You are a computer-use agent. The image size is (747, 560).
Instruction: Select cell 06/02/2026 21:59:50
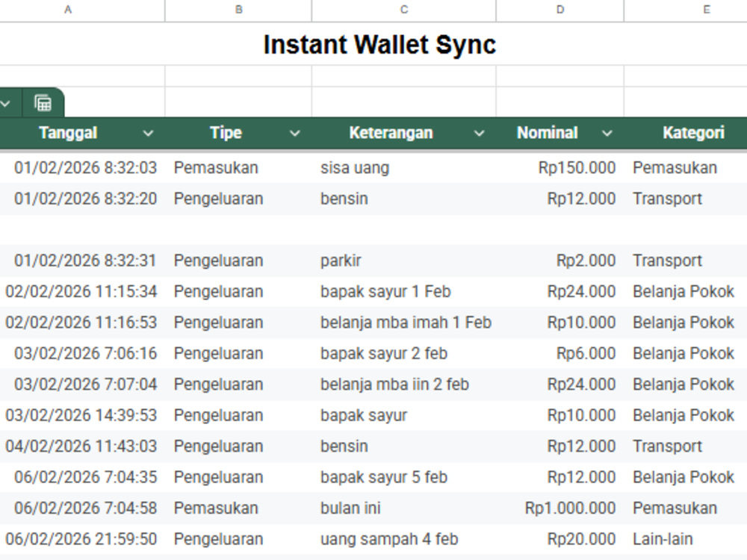[82, 539]
